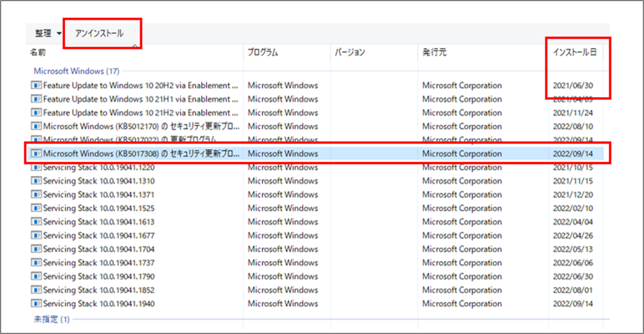The image size is (644, 334).
Task: Click Microsoft Corporation publisher in KB5017308 row
Action: [462, 153]
